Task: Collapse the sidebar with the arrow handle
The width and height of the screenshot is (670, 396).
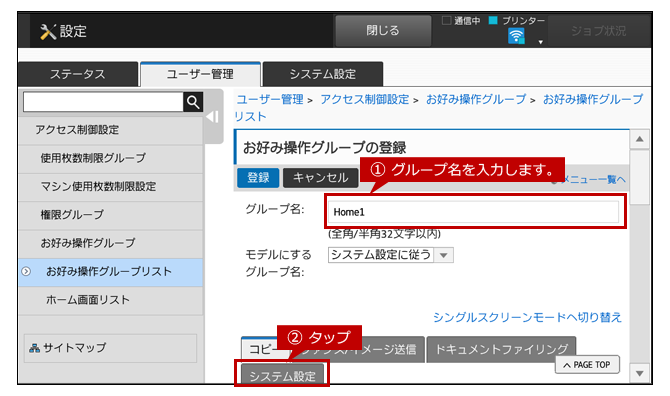Action: click(x=213, y=116)
